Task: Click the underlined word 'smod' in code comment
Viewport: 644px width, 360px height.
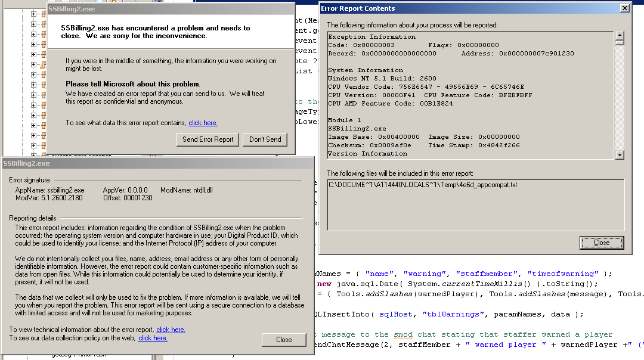Action: pyautogui.click(x=403, y=335)
